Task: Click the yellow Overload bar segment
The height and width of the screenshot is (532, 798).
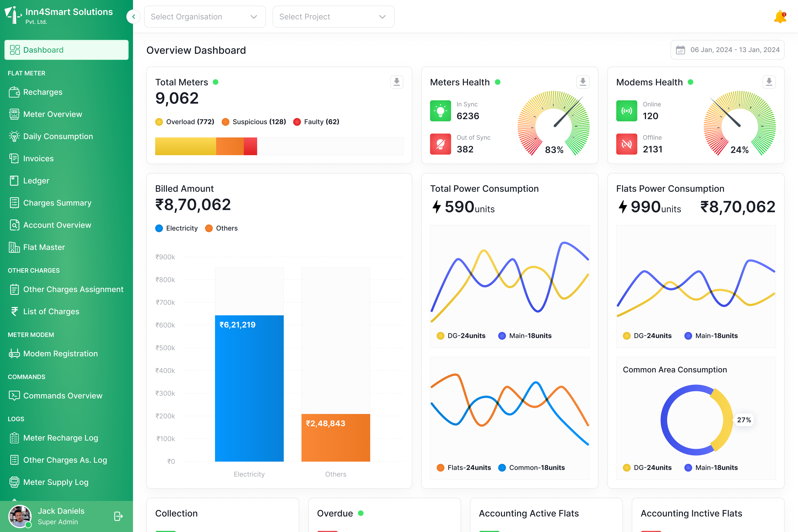Action: [x=186, y=146]
